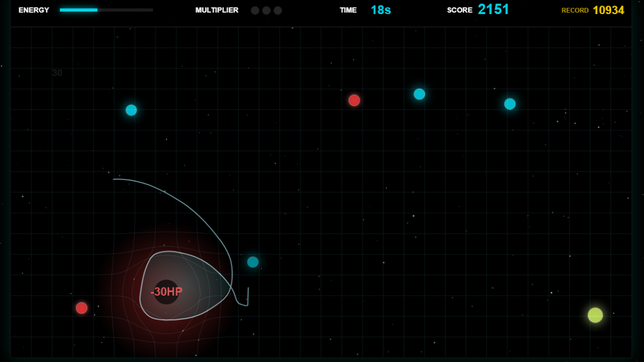The height and width of the screenshot is (362, 644).
Task: Click the ENERGY label
Action: pyautogui.click(x=34, y=10)
